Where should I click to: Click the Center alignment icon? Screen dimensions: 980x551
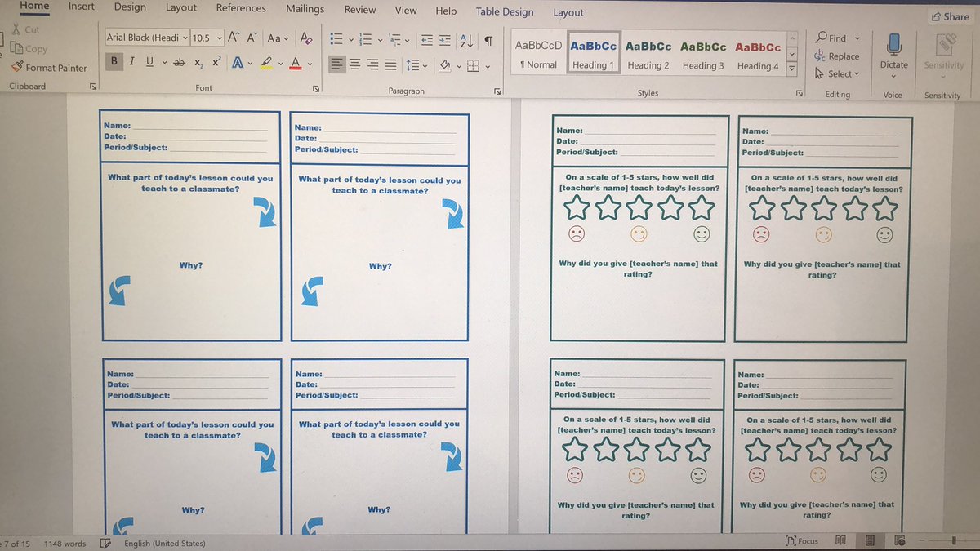pyautogui.click(x=355, y=64)
